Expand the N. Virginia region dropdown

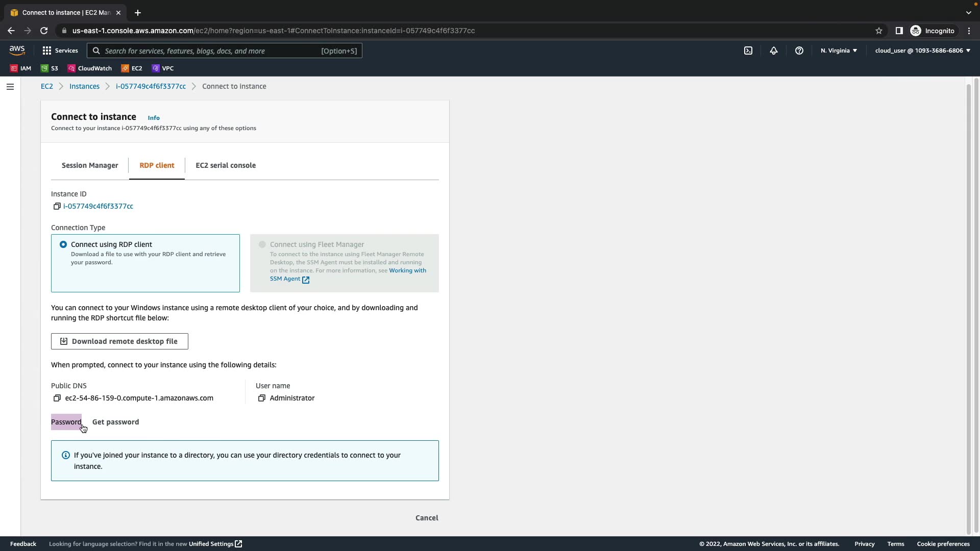(x=839, y=51)
